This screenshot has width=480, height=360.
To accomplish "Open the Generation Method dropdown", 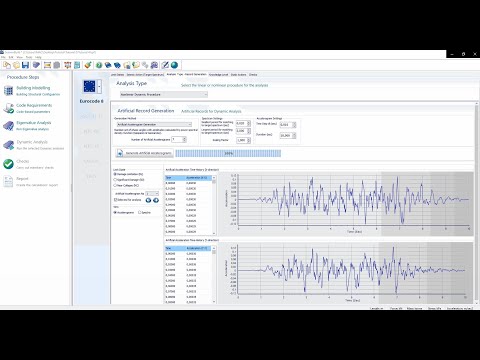I will (x=153, y=124).
